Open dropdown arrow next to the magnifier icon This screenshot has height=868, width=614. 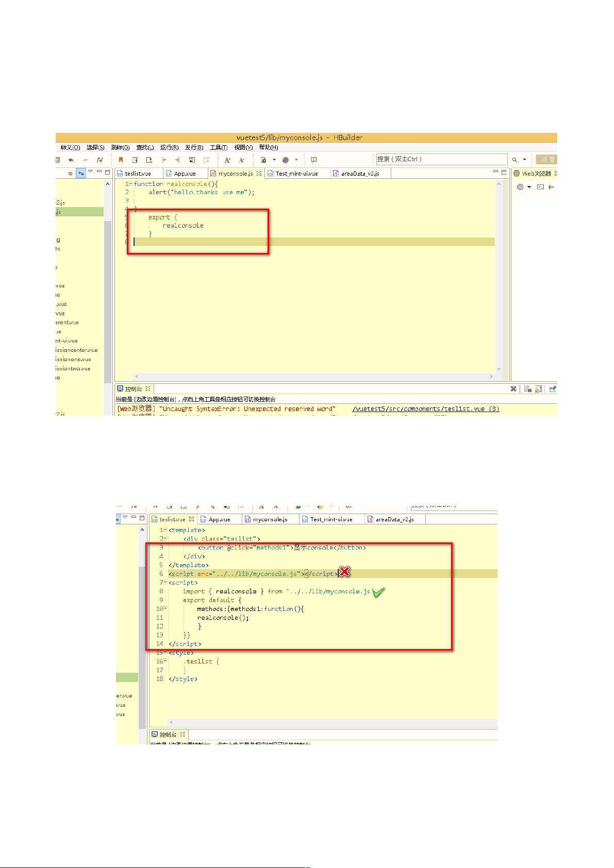pos(525,160)
